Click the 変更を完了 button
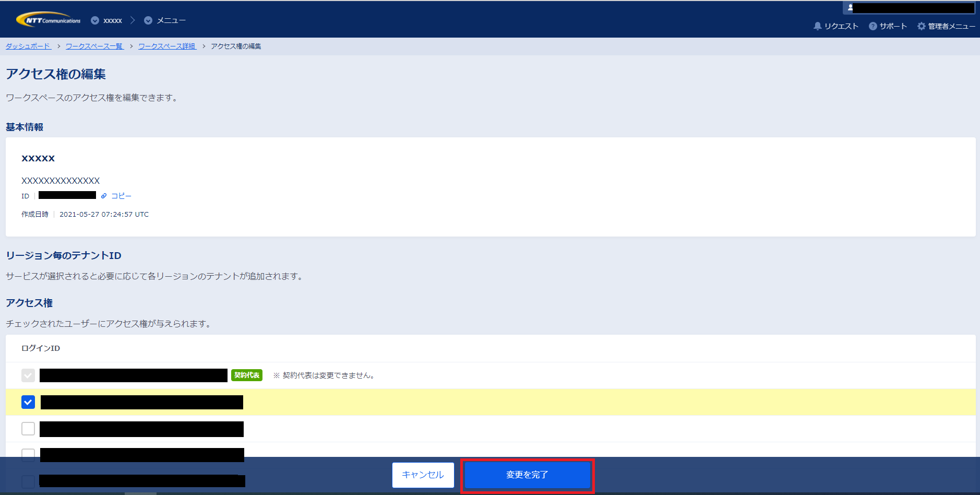The height and width of the screenshot is (495, 980). pyautogui.click(x=527, y=475)
